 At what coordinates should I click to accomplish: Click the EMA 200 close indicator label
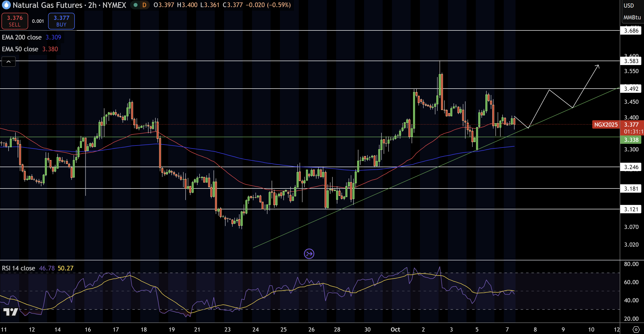[22, 37]
